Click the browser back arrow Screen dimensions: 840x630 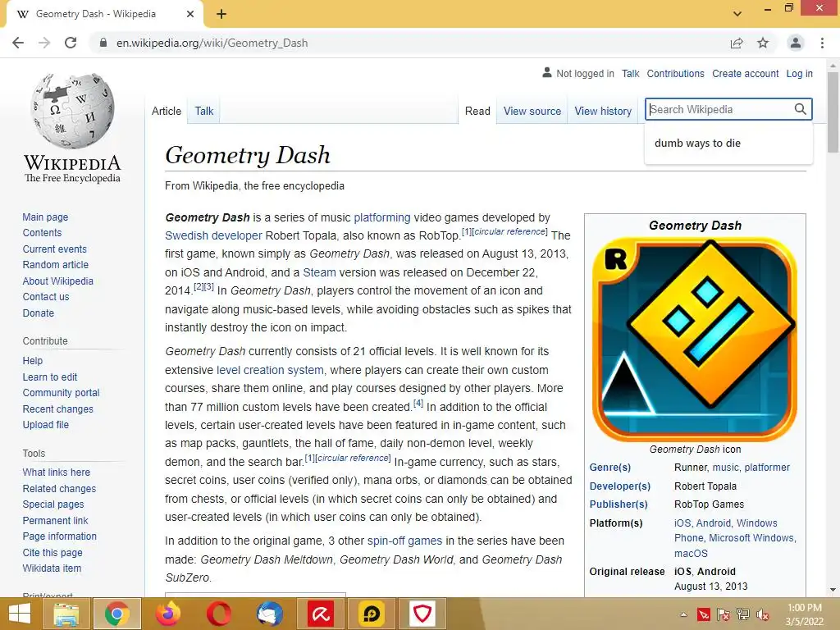pos(18,43)
